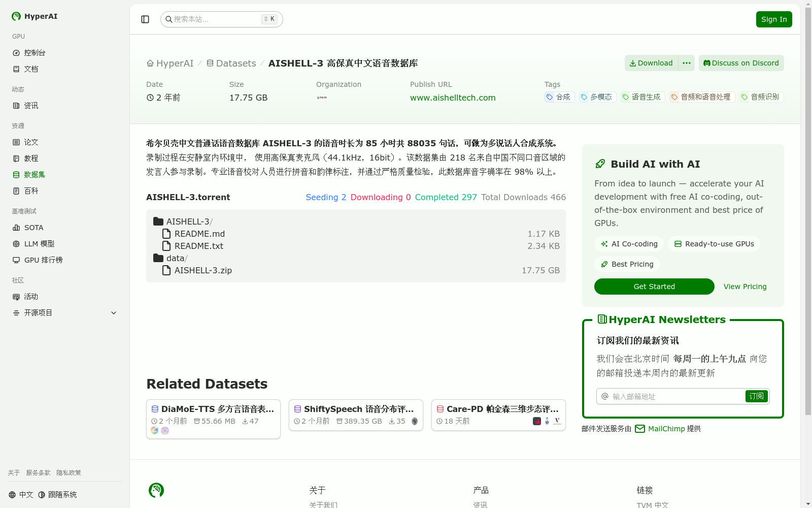Open View Pricing link

[x=745, y=287]
